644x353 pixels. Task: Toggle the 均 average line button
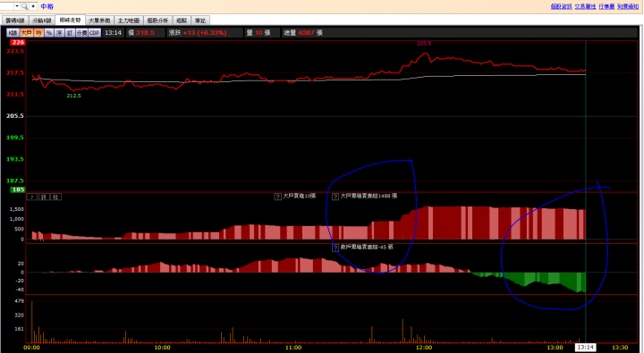pos(38,33)
